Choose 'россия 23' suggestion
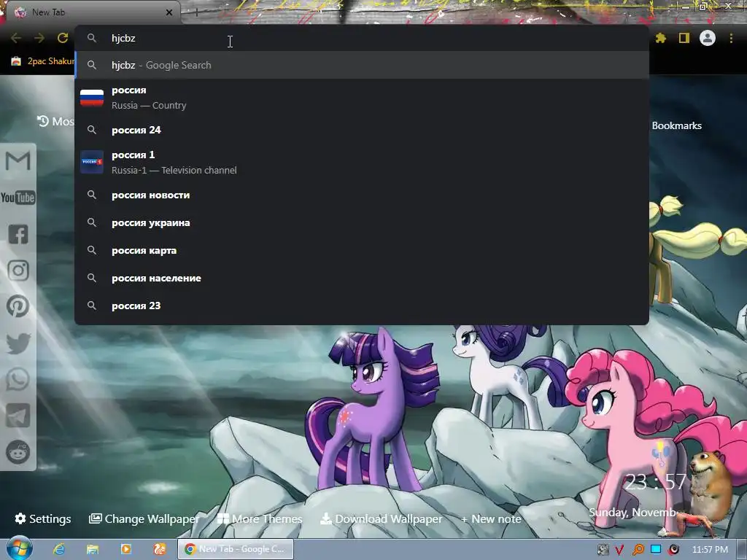The image size is (747, 560). [362, 306]
